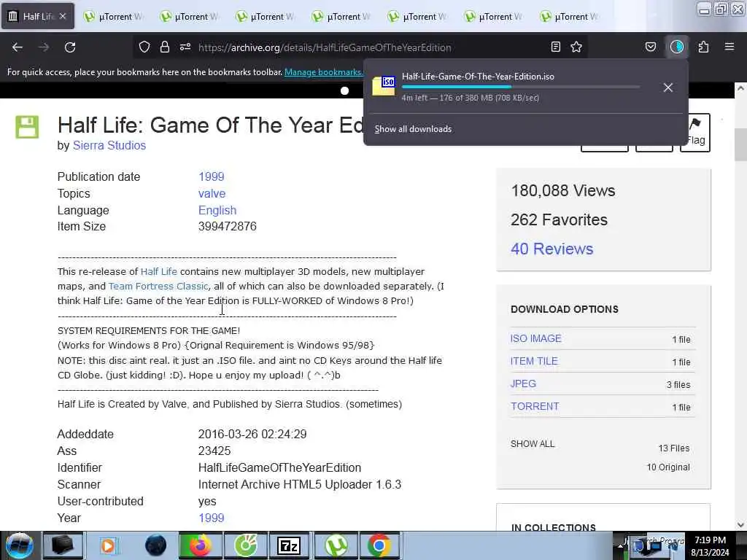Viewport: 747px width, 560px height.
Task: Open the extensions puzzle-piece menu
Action: [704, 47]
